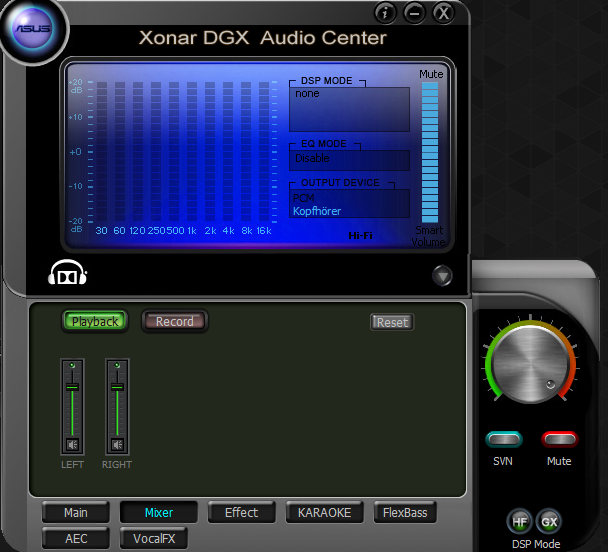Click the 16k equalizer band column
This screenshot has width=608, height=552.
coord(264,152)
